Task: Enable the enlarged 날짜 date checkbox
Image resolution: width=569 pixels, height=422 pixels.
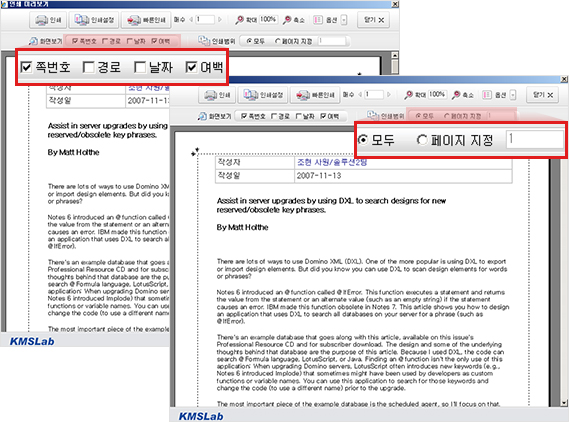Action: (x=140, y=67)
